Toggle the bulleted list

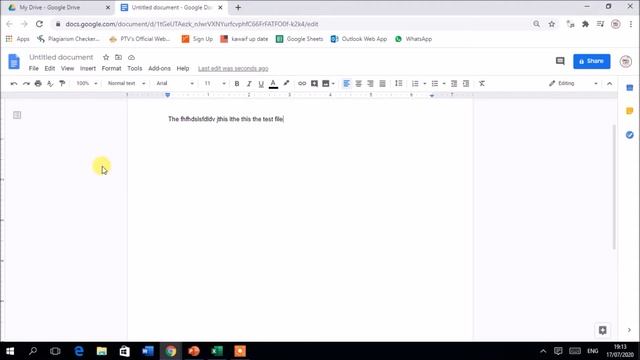click(x=435, y=83)
